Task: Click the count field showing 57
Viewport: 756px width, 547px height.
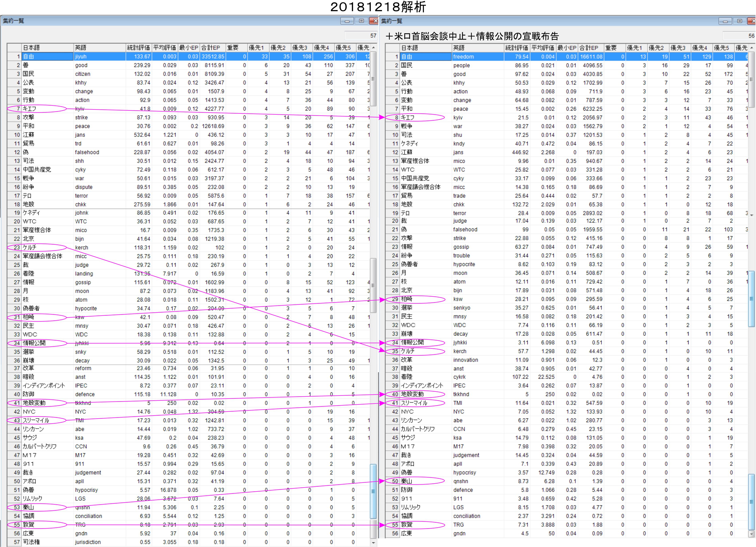Action: click(361, 36)
